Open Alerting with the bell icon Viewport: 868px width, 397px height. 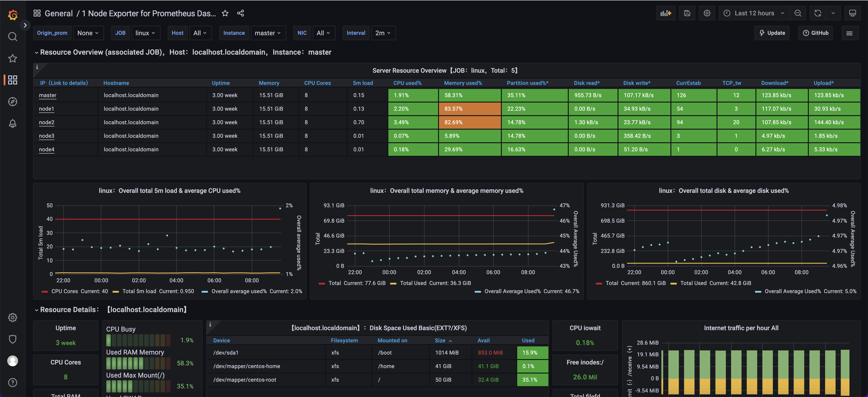tap(12, 123)
